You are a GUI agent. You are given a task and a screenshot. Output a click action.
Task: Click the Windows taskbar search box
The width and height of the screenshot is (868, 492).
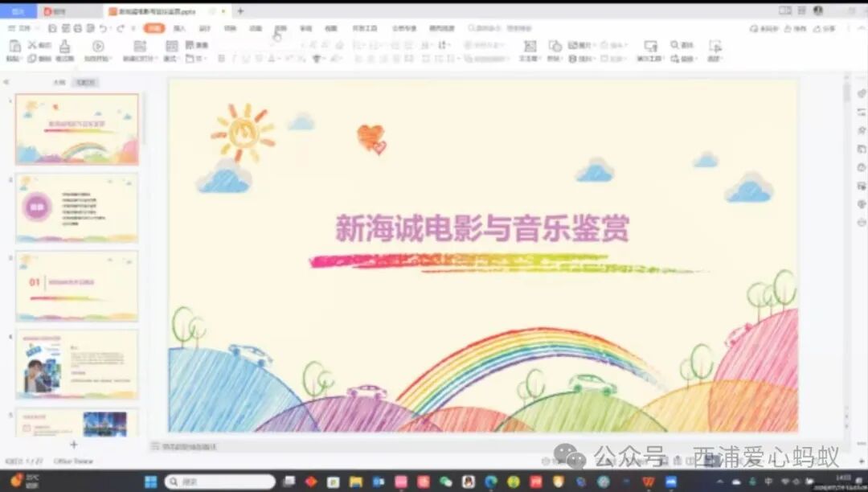219,482
